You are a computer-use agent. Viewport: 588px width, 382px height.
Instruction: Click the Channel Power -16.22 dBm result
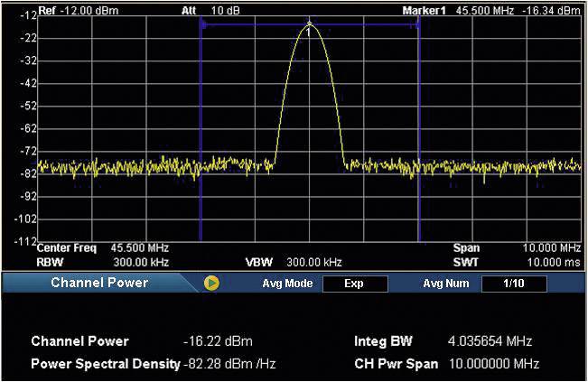tap(217, 342)
